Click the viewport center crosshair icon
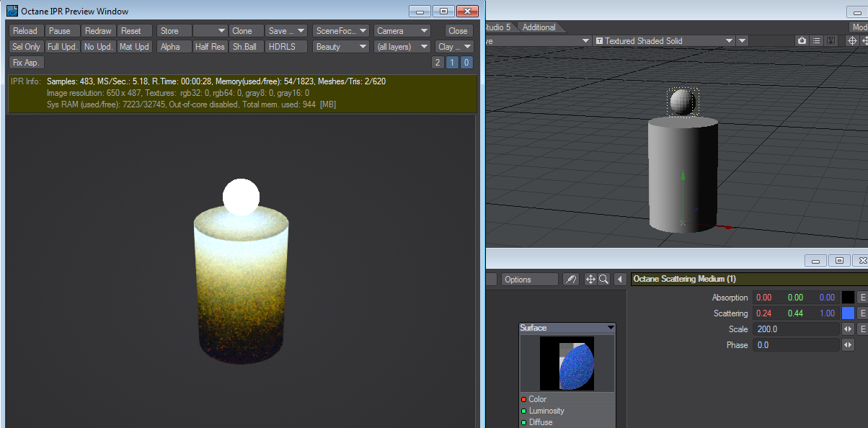The width and height of the screenshot is (868, 428). [852, 41]
